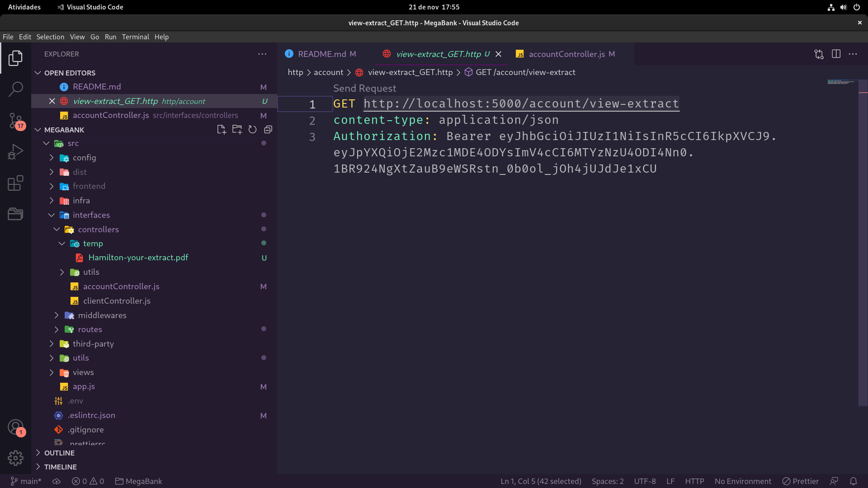The width and height of the screenshot is (868, 488).
Task: Click the feedback icon in status bar
Action: click(x=834, y=481)
